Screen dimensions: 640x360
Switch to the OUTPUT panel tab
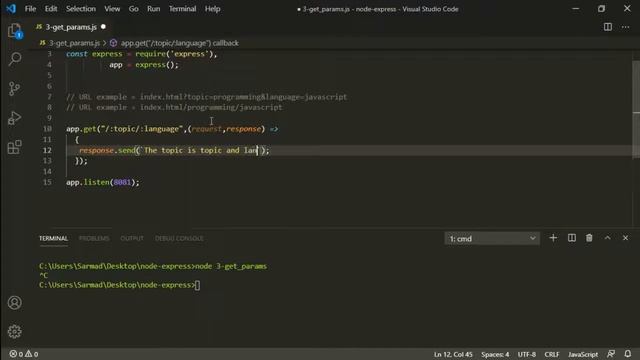coord(132,238)
